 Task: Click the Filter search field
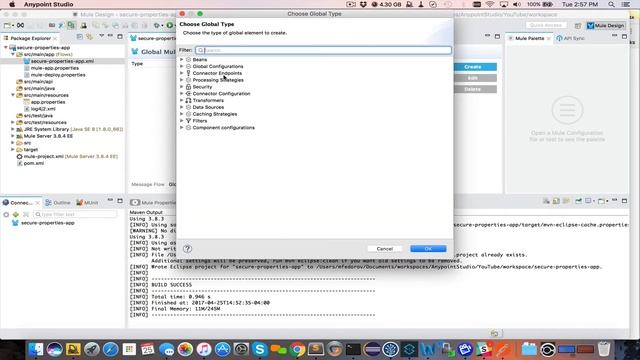click(x=323, y=50)
